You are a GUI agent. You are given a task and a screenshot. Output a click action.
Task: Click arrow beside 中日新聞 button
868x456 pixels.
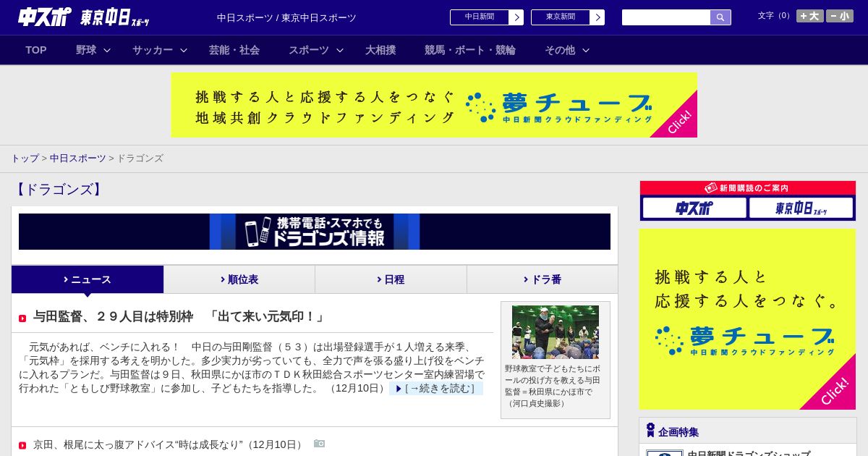click(x=516, y=17)
